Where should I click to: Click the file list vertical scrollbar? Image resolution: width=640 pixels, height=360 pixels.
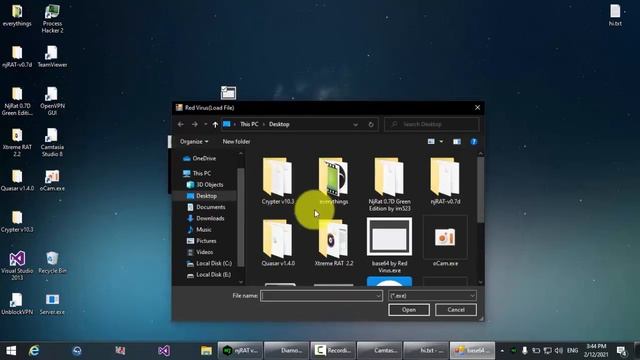click(480, 190)
